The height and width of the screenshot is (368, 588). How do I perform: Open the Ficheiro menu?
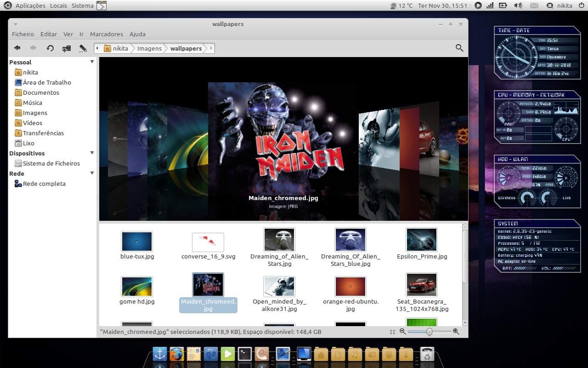(23, 34)
